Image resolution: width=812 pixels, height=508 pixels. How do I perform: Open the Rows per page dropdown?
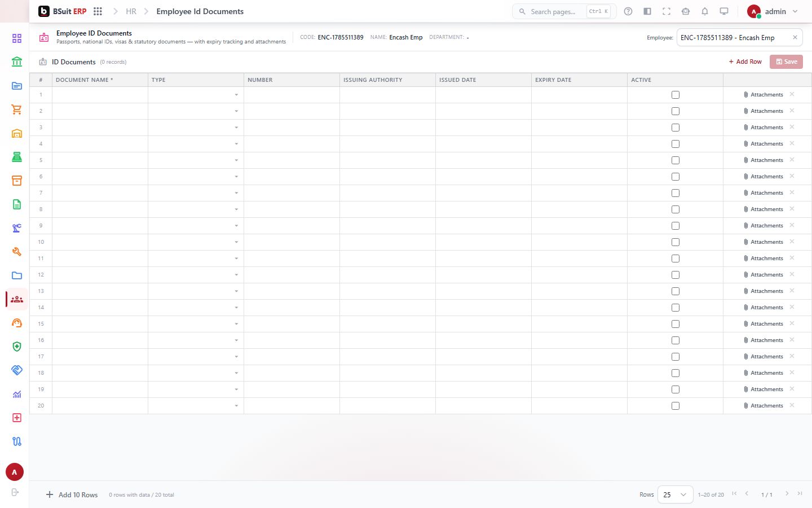(x=675, y=494)
